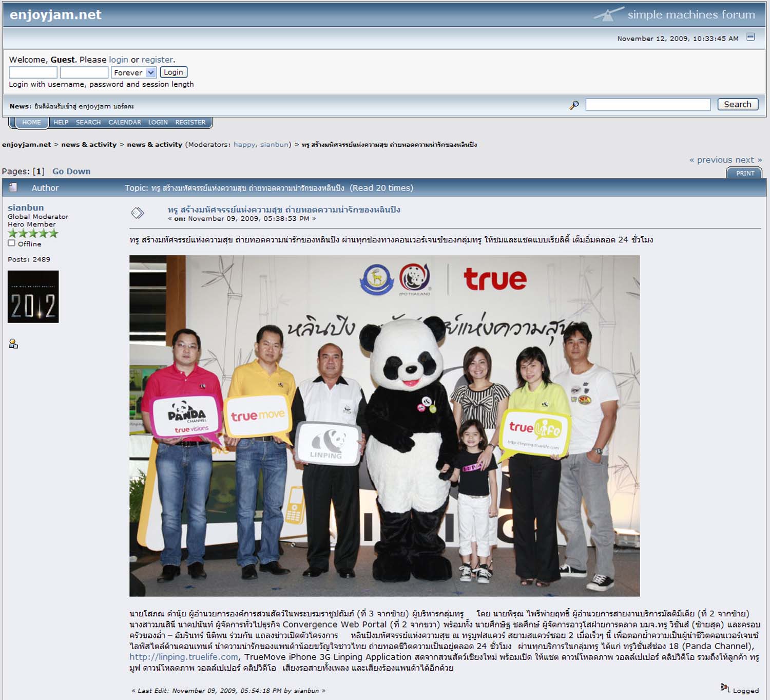Go to the HOME tab

(x=31, y=122)
